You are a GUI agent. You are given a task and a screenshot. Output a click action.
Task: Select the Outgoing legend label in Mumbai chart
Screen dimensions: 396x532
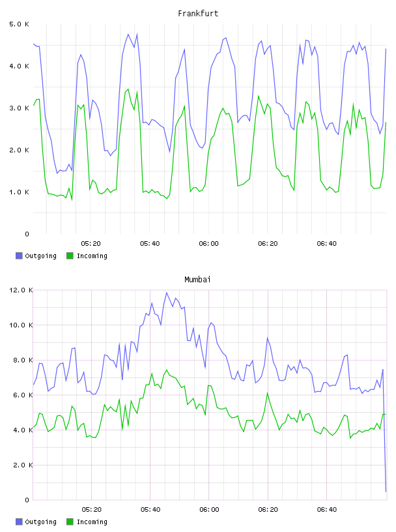point(40,522)
